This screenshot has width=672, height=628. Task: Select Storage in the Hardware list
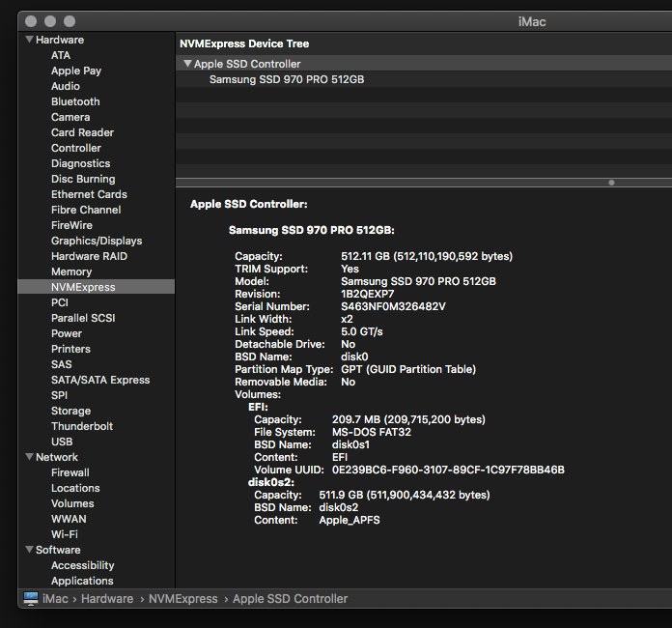pyautogui.click(x=70, y=411)
